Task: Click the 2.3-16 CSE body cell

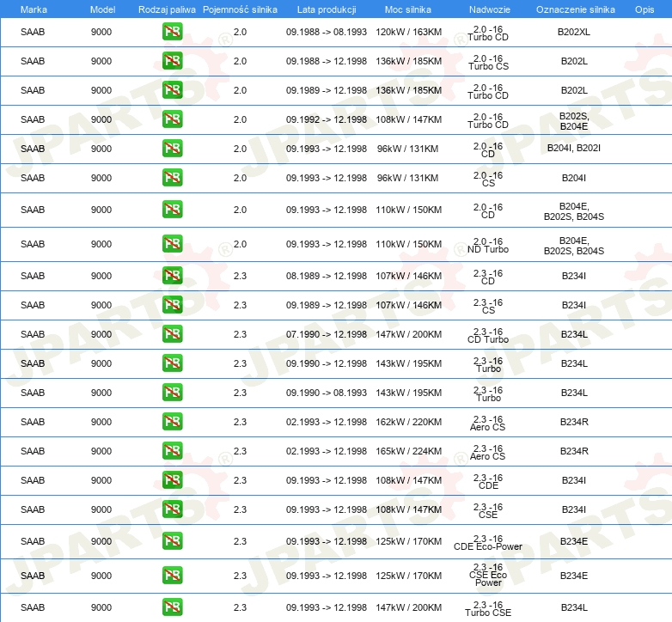Action: pyautogui.click(x=488, y=510)
